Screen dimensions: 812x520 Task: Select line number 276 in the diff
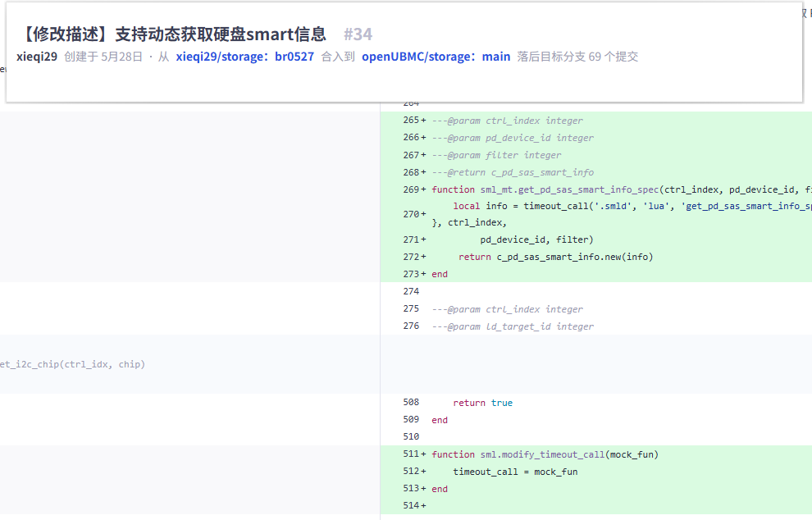pos(411,326)
